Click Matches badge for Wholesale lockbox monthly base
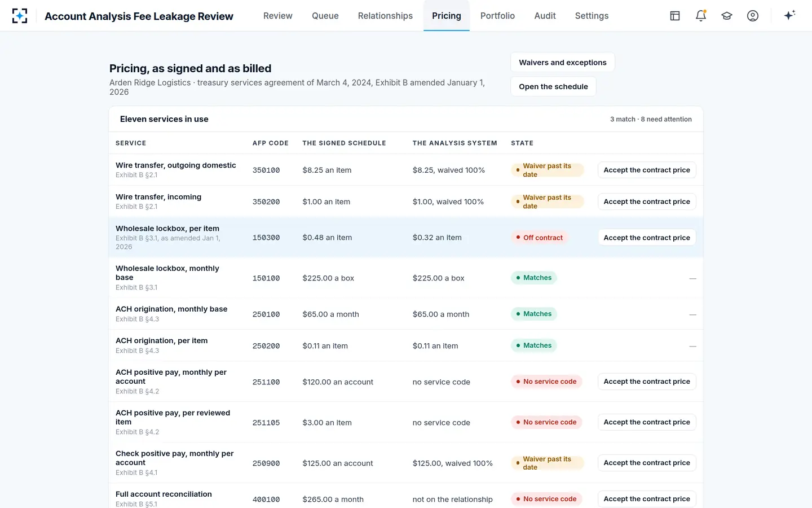This screenshot has width=812, height=508. pyautogui.click(x=534, y=278)
